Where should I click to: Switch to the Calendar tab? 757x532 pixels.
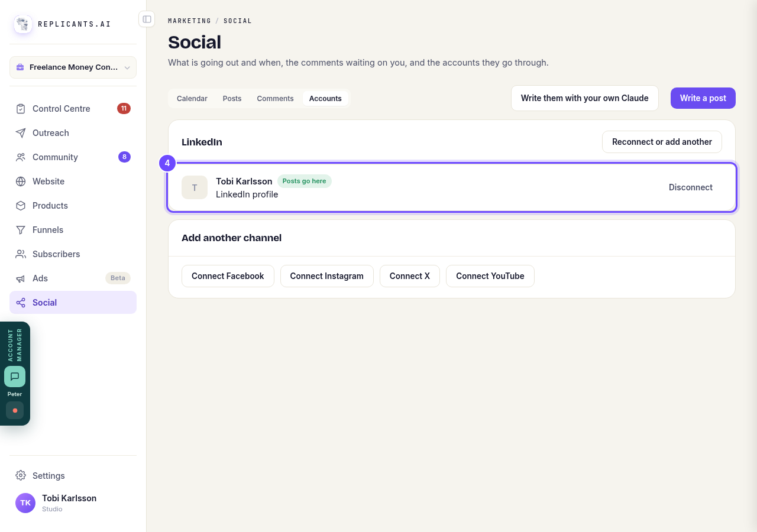[x=192, y=99]
